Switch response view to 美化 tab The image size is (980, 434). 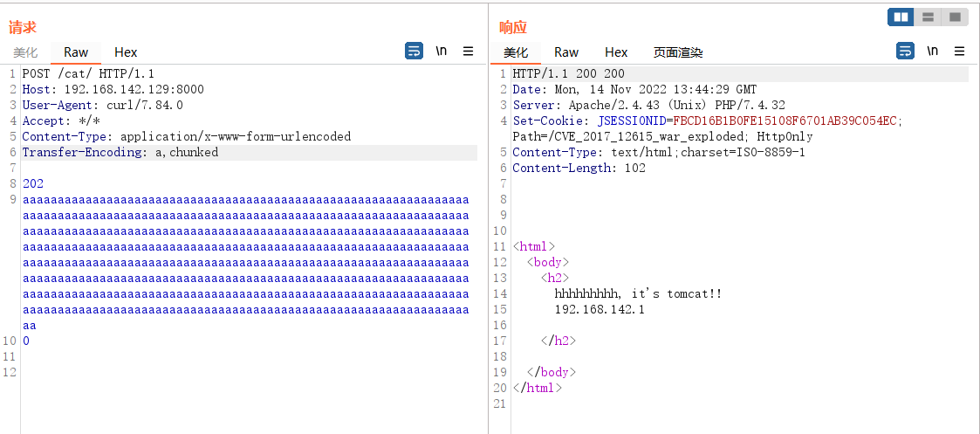tap(517, 52)
